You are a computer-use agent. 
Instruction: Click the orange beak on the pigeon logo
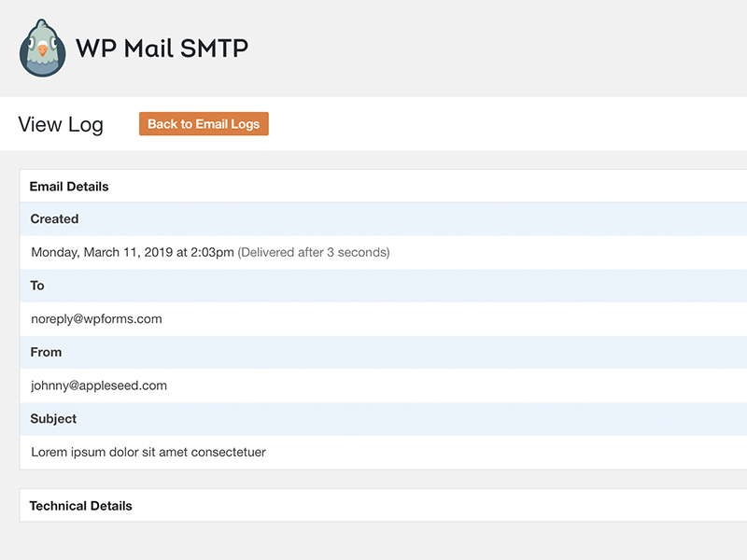43,51
